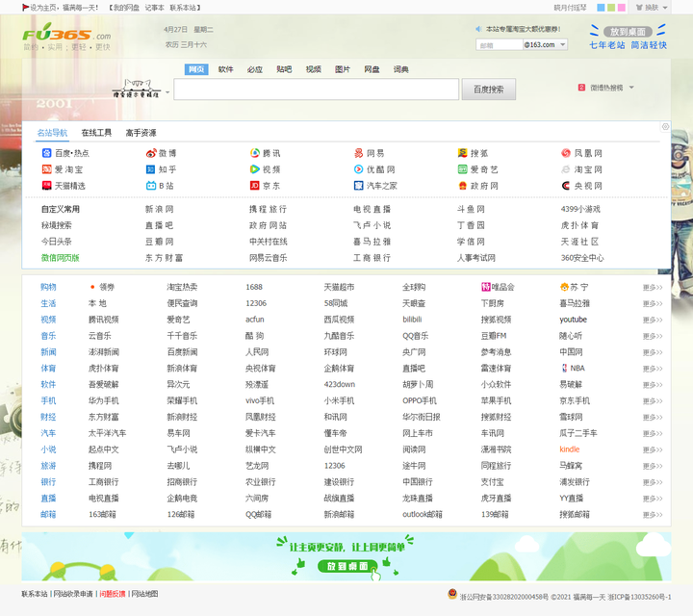Screen dimensions: 693x616
Task: Click the 汽车之家 blue square icon
Action: [x=359, y=186]
